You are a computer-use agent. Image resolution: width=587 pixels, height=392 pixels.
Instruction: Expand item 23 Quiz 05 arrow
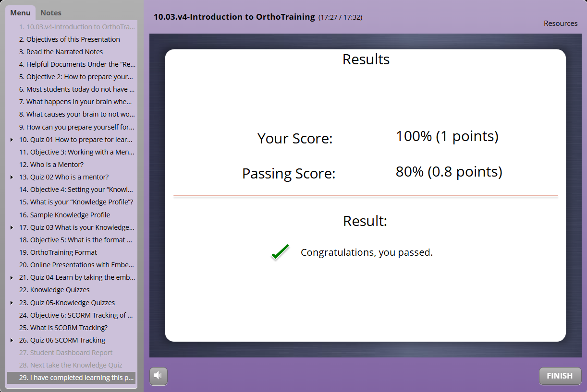[12, 303]
